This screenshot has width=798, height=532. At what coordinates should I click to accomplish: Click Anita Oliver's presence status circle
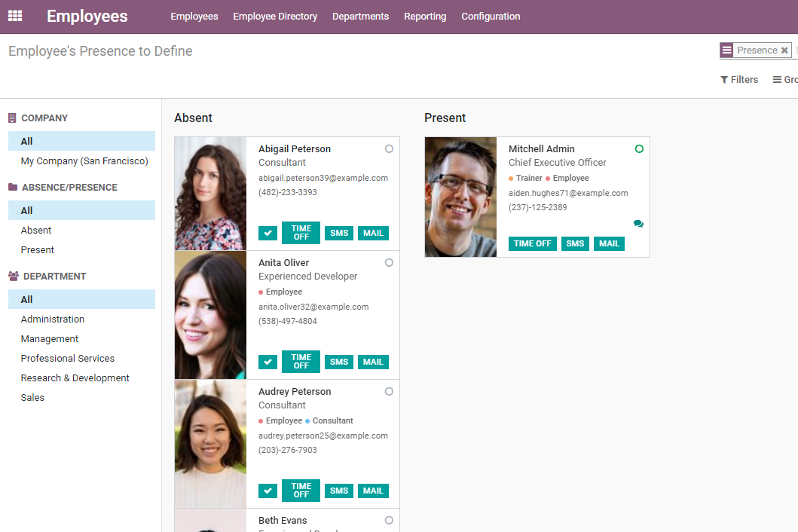389,263
